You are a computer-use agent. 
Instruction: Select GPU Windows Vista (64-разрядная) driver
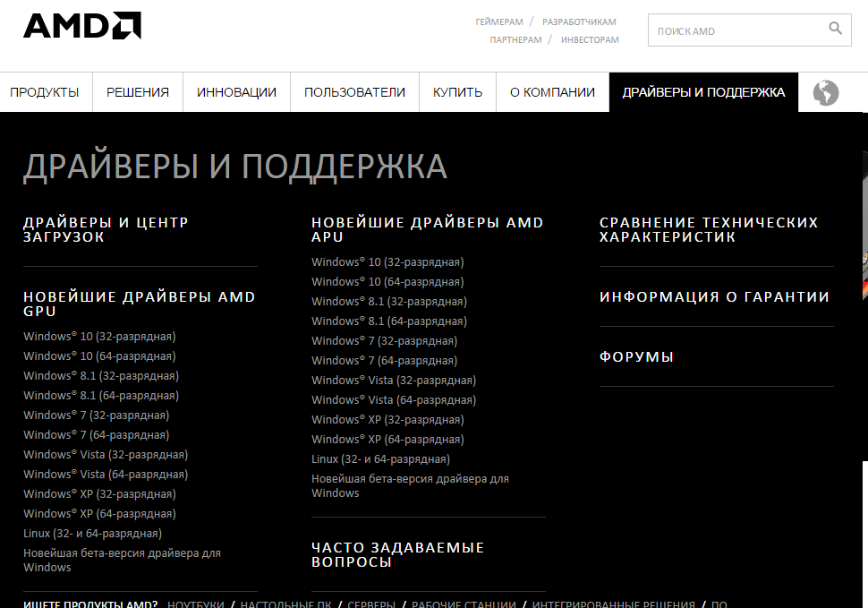[106, 475]
